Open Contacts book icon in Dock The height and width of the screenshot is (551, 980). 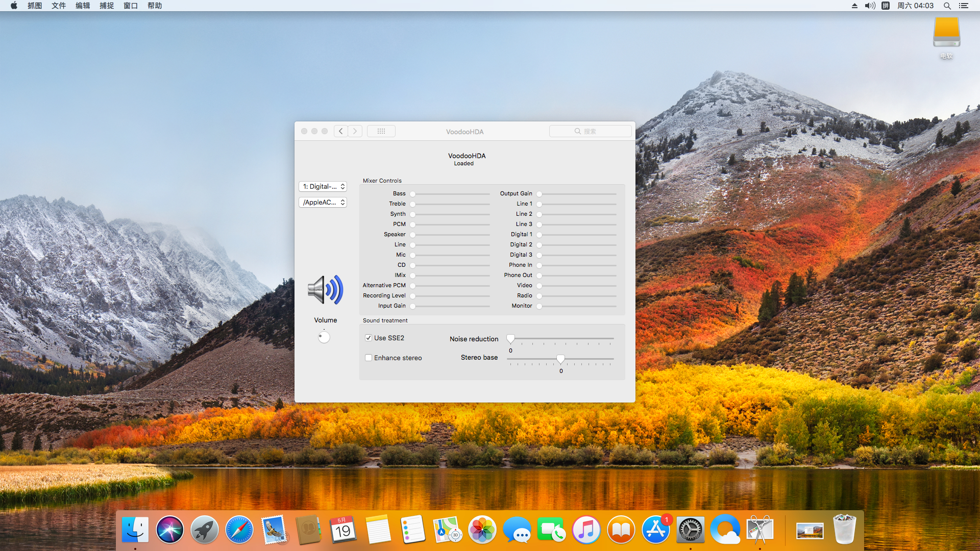tap(309, 530)
